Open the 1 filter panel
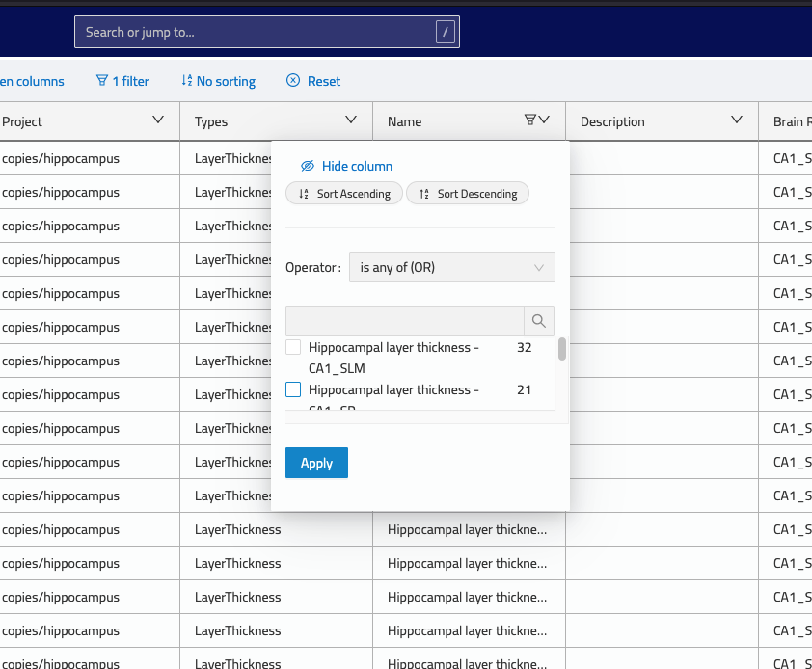This screenshot has width=812, height=669. [122, 81]
